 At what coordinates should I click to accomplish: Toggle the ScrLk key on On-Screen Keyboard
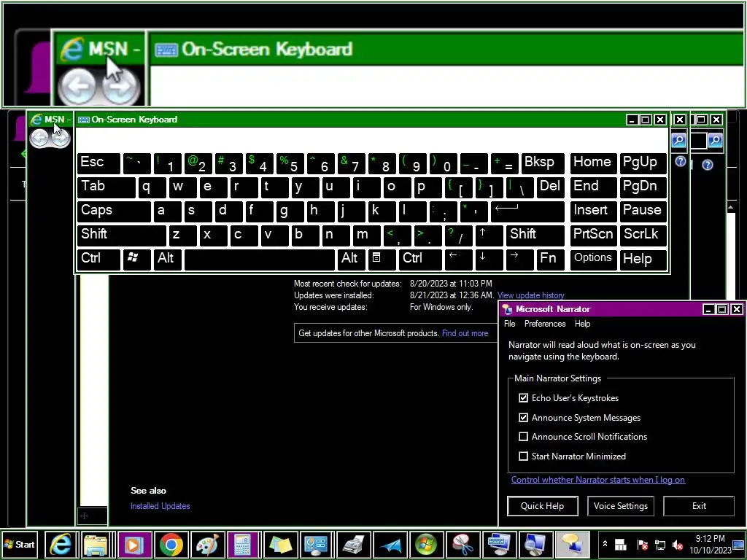coord(643,235)
